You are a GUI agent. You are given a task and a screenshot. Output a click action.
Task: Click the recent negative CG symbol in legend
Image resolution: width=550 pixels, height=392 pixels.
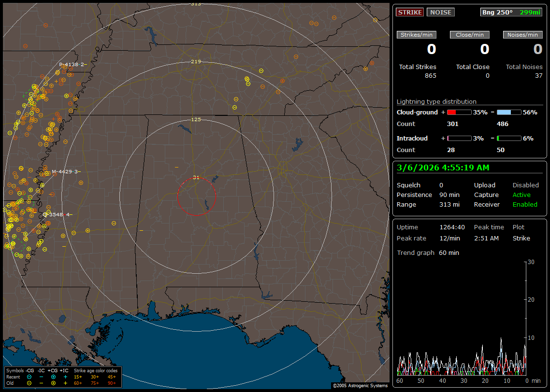29,377
